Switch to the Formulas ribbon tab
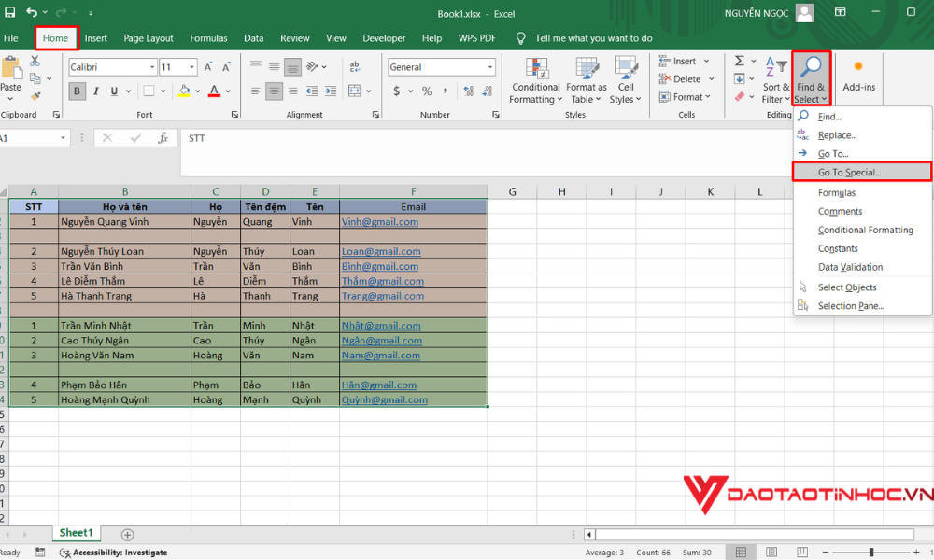The image size is (934, 560). click(208, 38)
